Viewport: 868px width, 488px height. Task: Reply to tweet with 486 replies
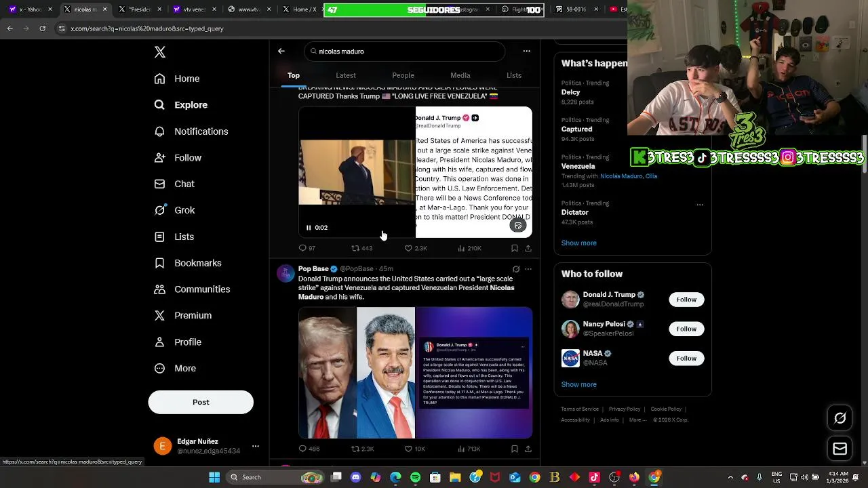coord(309,449)
